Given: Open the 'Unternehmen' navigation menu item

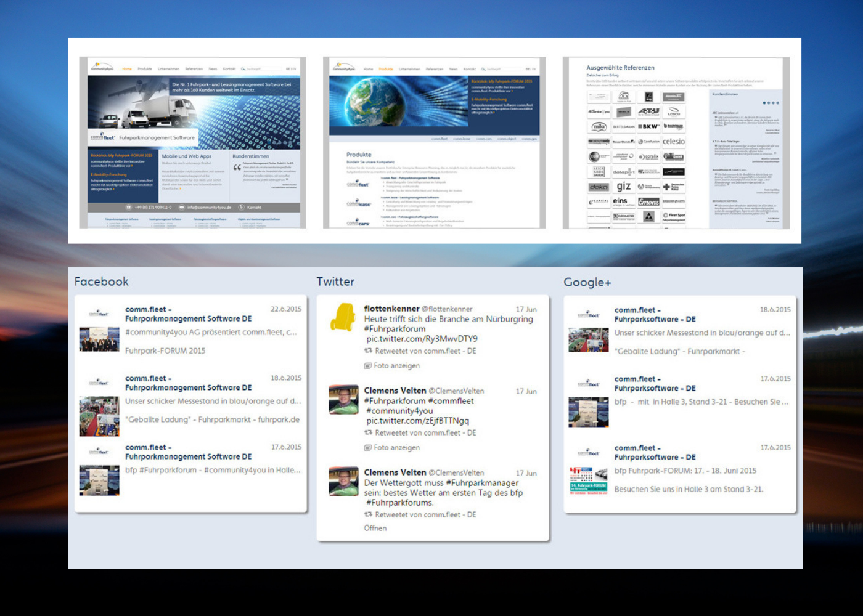Looking at the screenshot, I should click(168, 69).
